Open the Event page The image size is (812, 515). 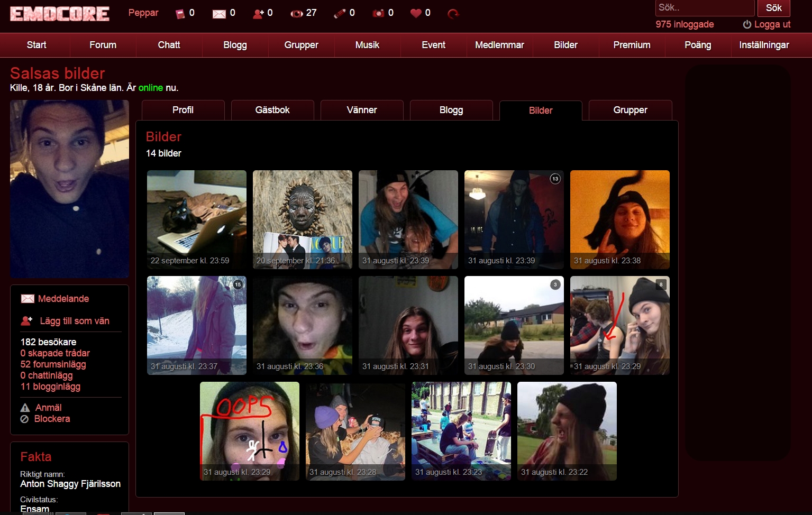pos(434,45)
